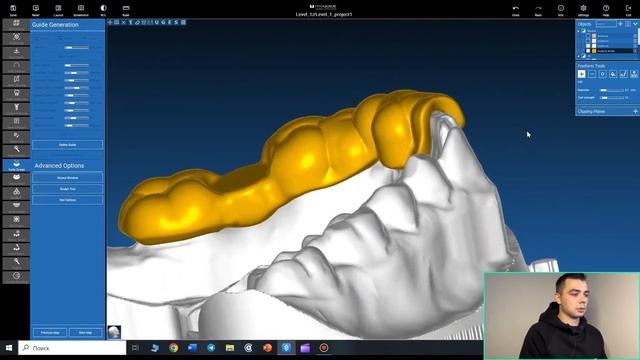This screenshot has height=360, width=640.
Task: Open the Windows Start menu
Action: click(x=9, y=348)
